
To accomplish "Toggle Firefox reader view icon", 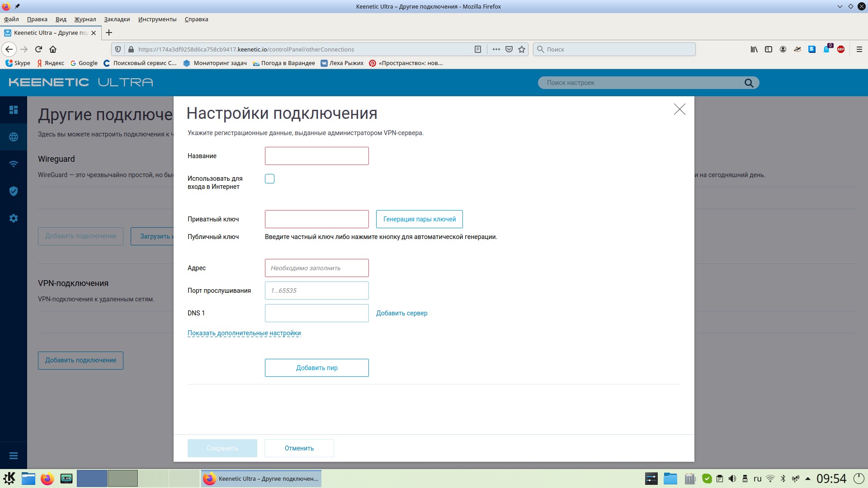I will pos(477,49).
